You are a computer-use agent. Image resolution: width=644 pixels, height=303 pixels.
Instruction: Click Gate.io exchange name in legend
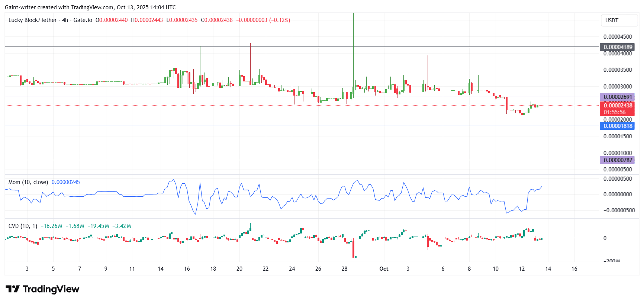pos(83,20)
